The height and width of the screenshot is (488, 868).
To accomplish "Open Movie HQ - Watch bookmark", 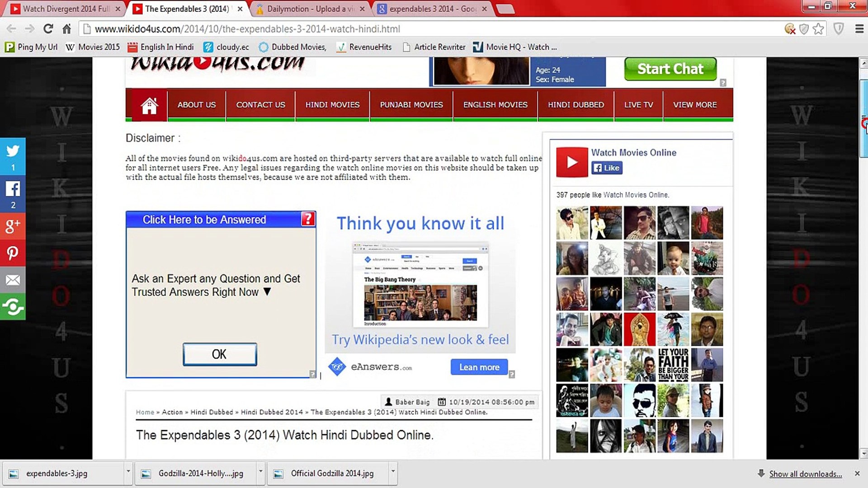I will click(x=515, y=47).
